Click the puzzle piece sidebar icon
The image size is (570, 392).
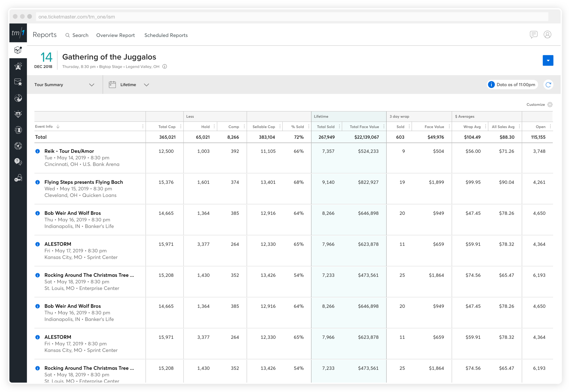(18, 98)
